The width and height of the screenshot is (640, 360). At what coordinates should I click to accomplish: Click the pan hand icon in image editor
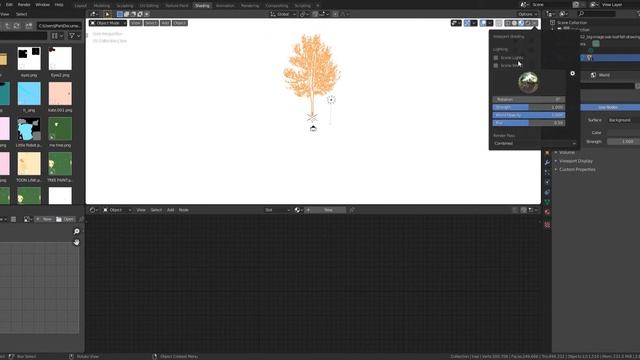pos(76,242)
